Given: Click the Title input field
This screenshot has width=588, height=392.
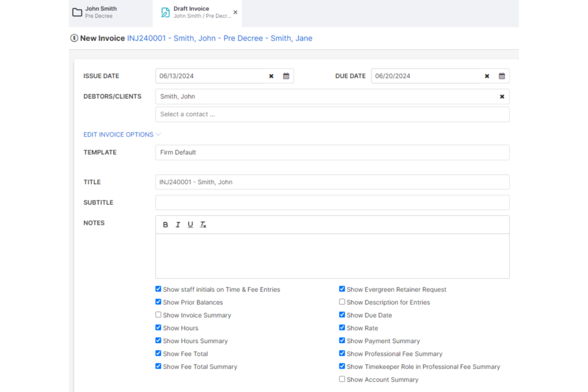Looking at the screenshot, I should tap(332, 182).
